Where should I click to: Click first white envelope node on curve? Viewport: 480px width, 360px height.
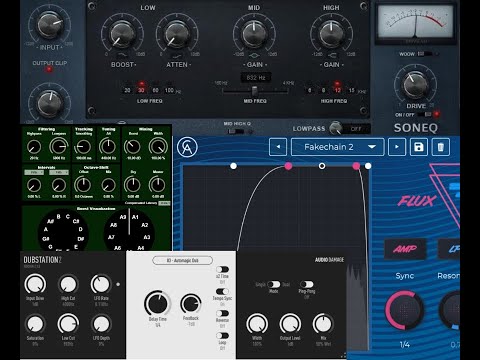[x=233, y=166]
